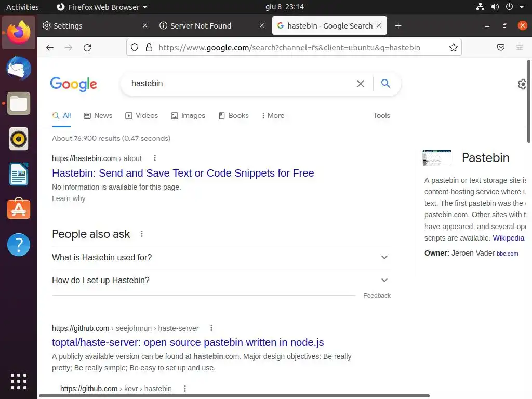Select the Images search tab
Screen dimensions: 532x399
point(188,116)
